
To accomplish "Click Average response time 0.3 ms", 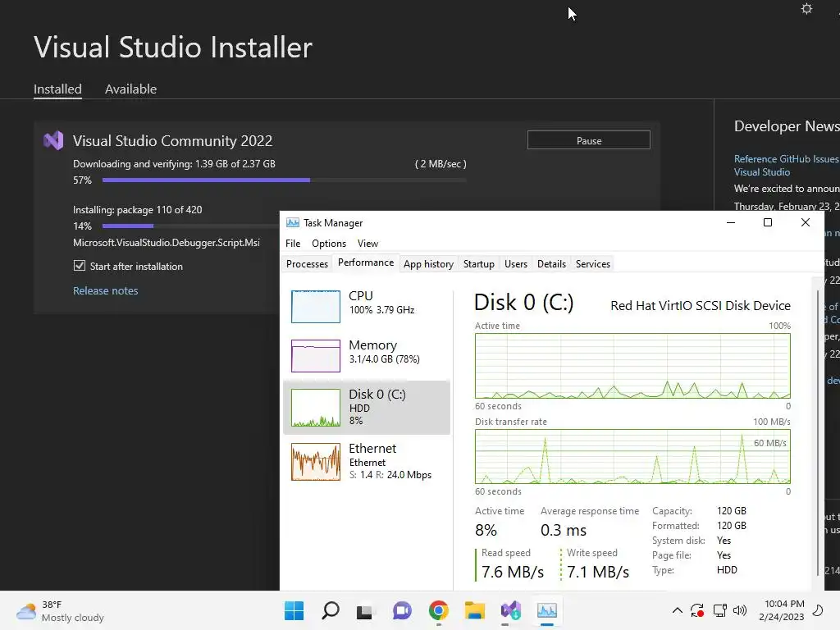I will pyautogui.click(x=563, y=531).
